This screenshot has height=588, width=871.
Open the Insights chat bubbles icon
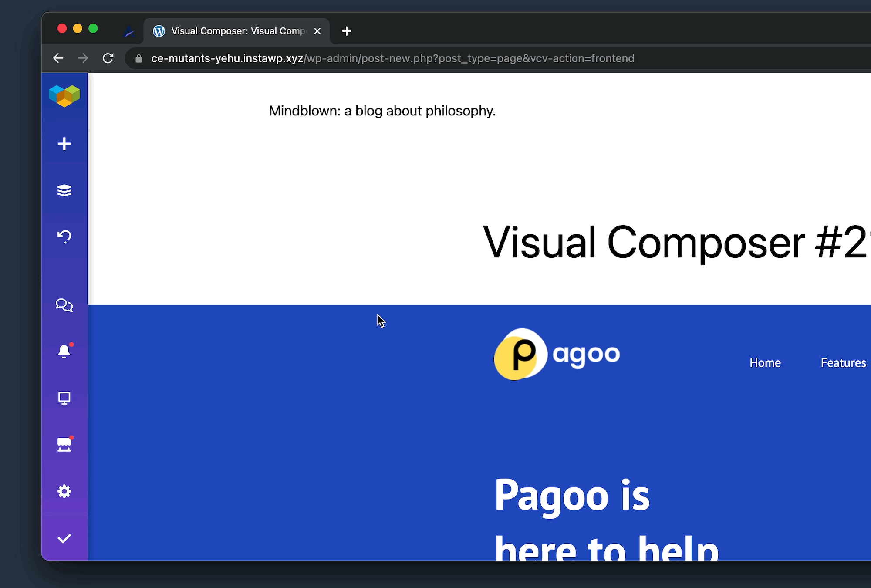pyautogui.click(x=64, y=305)
